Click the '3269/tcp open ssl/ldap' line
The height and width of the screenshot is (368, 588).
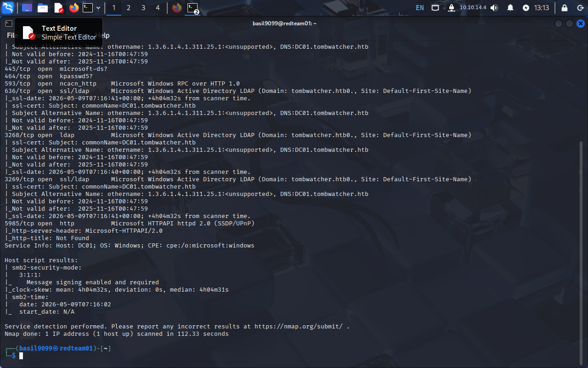click(238, 179)
